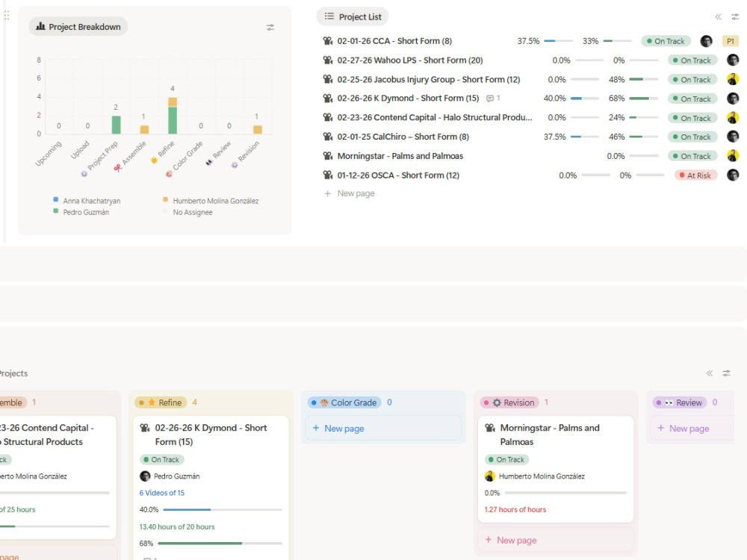Click 37.5% progress bar on CCA row
The width and height of the screenshot is (747, 560).
tap(558, 41)
